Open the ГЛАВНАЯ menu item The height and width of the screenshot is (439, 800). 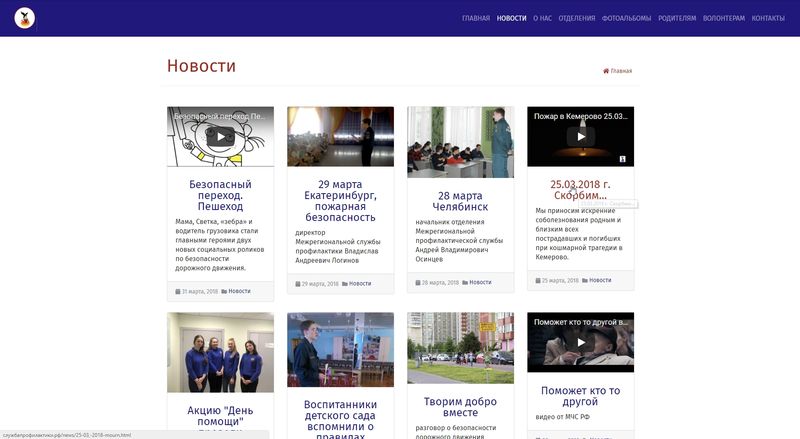click(476, 18)
